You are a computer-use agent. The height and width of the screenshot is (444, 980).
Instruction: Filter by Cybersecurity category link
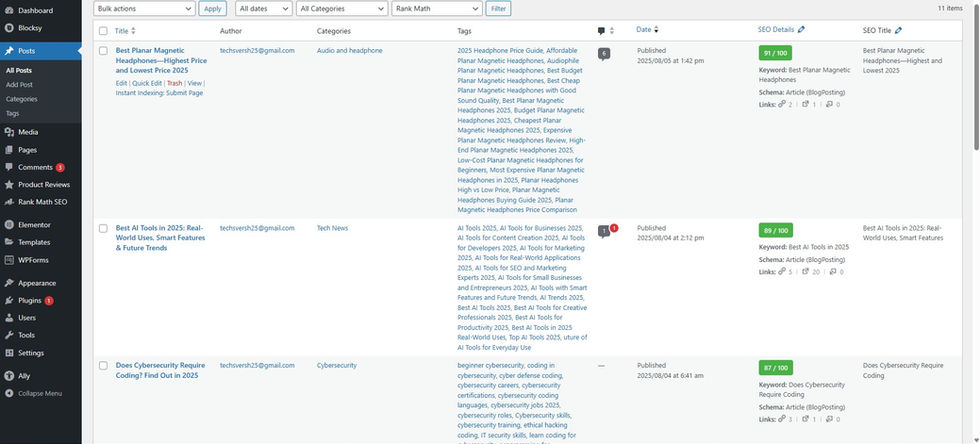coord(337,365)
